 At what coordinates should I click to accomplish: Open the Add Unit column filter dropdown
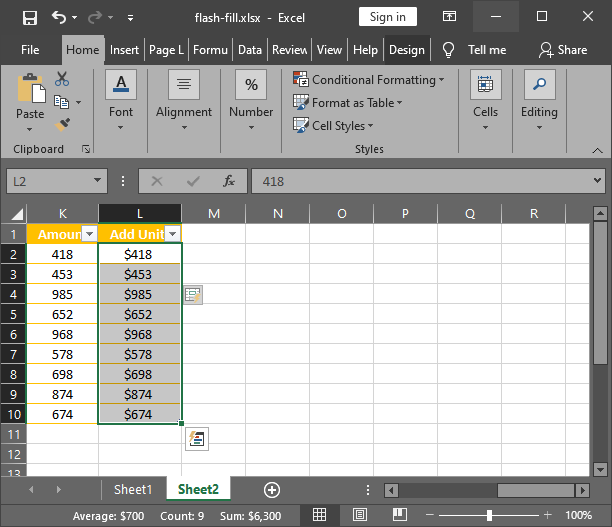pos(173,234)
